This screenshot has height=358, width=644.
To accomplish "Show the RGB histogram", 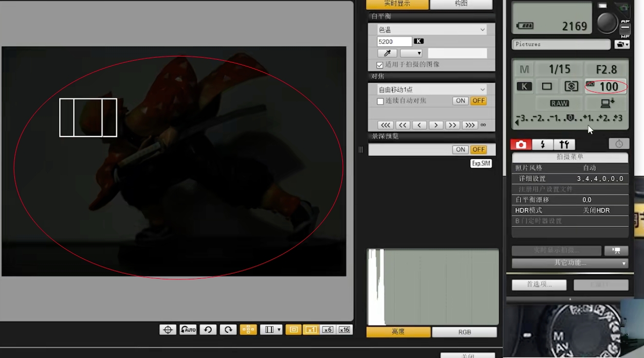I will (x=465, y=332).
